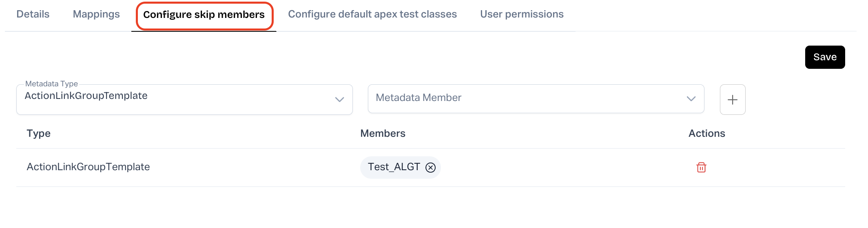The width and height of the screenshot is (868, 228).
Task: Open the Details tab
Action: pyautogui.click(x=33, y=14)
